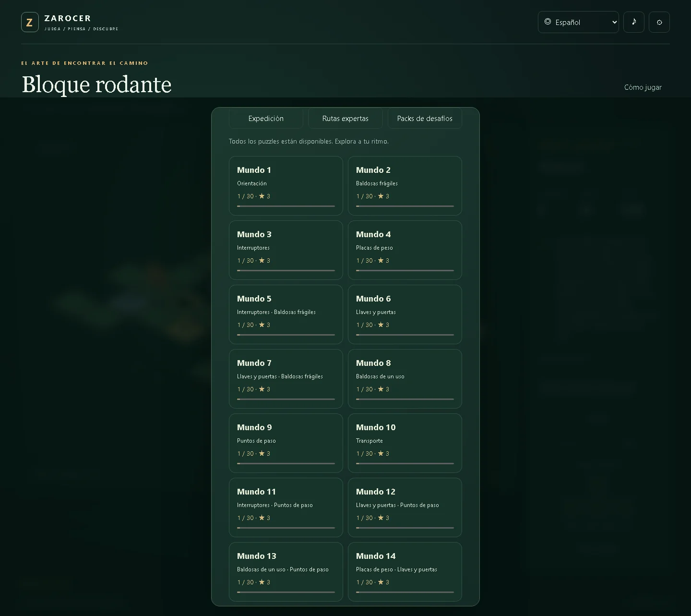Switch to the Rutas expertas tab

(x=345, y=118)
